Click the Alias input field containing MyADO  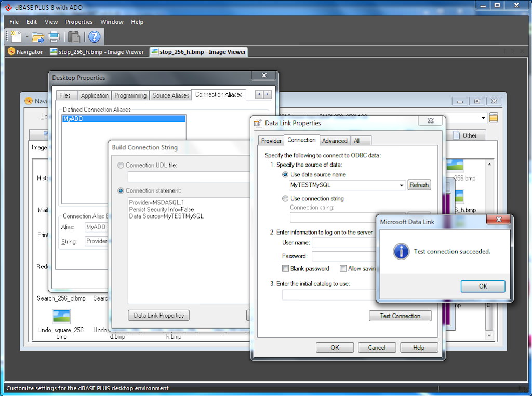click(96, 227)
